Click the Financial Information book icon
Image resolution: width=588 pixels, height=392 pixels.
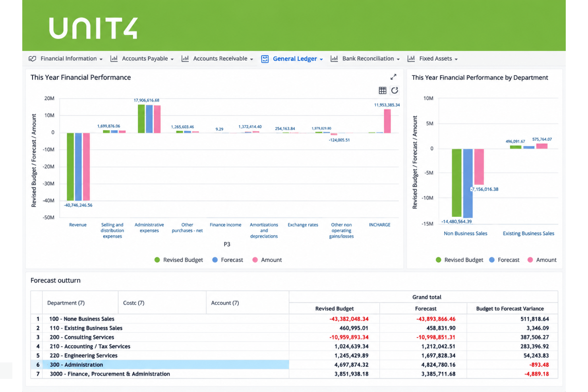[x=33, y=59]
